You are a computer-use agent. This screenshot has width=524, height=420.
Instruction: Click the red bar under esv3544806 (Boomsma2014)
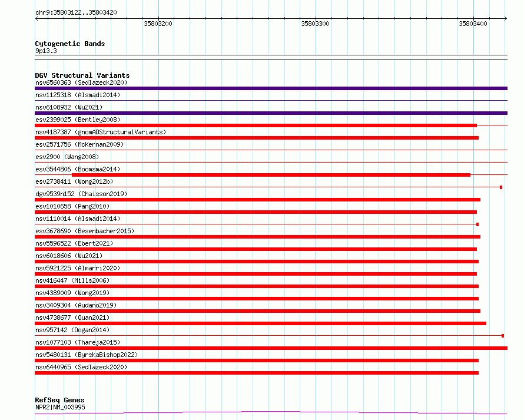click(x=271, y=175)
